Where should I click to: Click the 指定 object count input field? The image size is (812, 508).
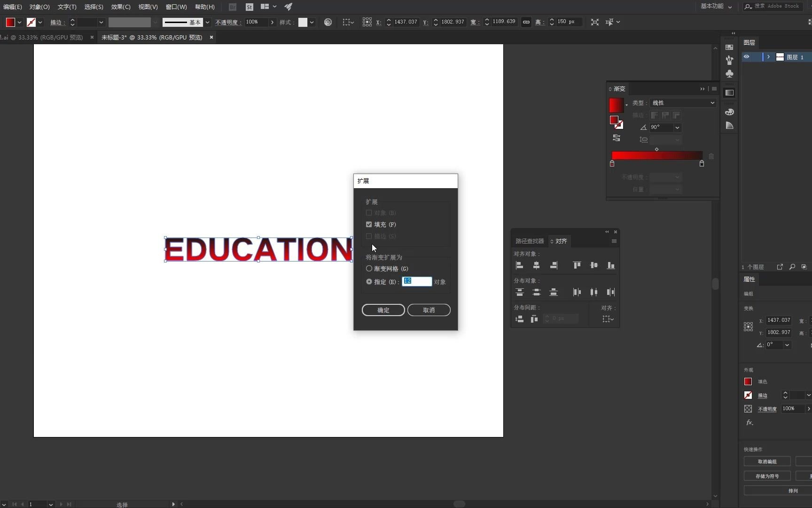click(417, 281)
